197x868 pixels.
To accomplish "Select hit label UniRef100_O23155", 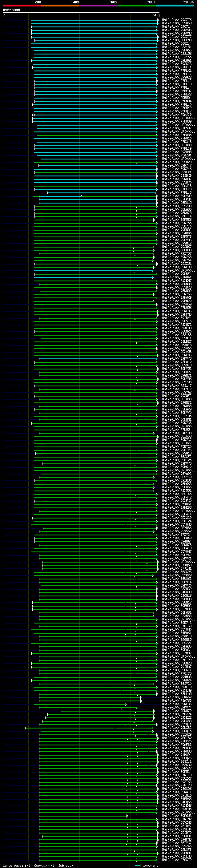I will tap(177, 57).
